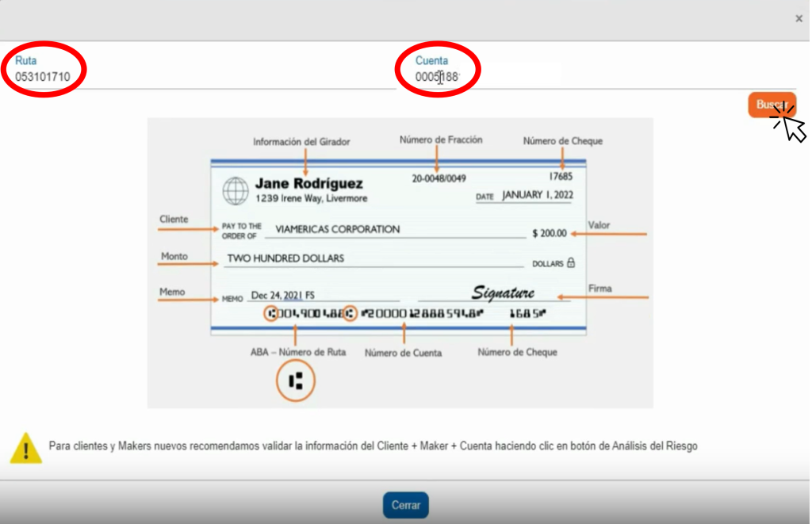Click the "Memo" label left of check
The width and height of the screenshot is (812, 524).
click(x=172, y=292)
